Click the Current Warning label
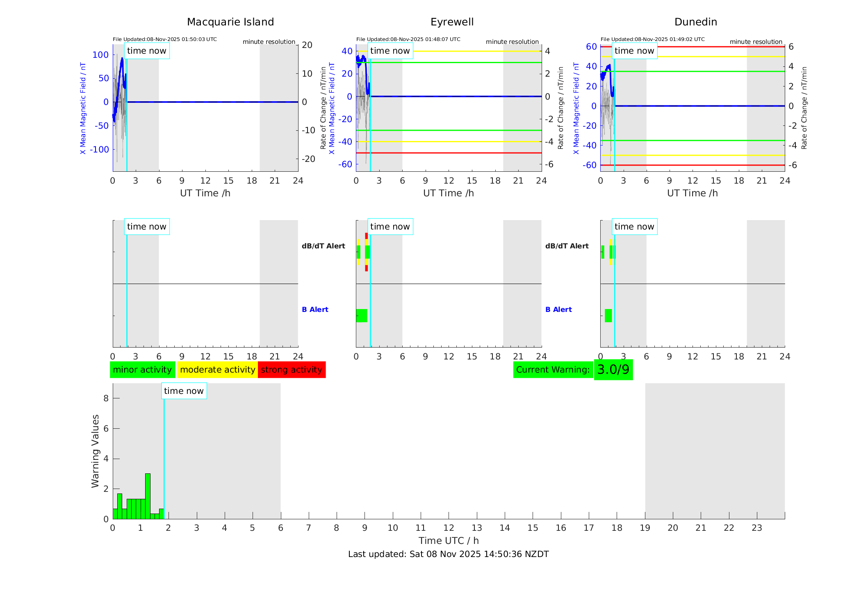868x589 pixels. coord(553,370)
